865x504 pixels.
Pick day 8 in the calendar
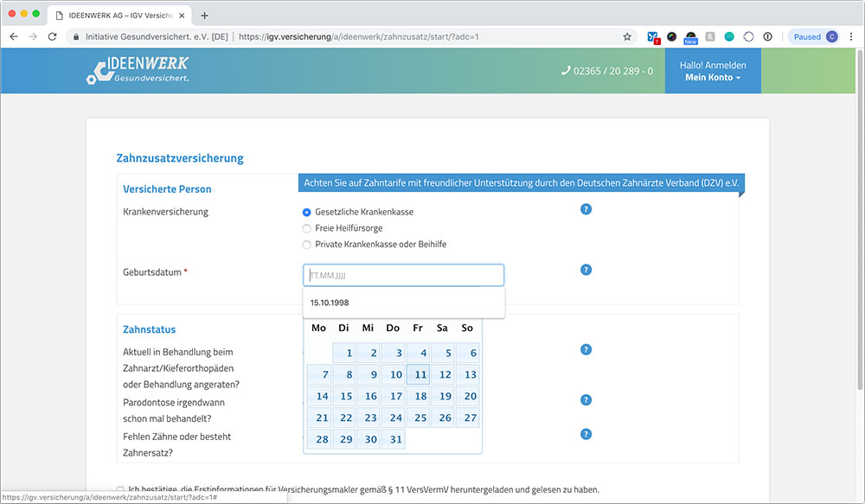pyautogui.click(x=343, y=374)
